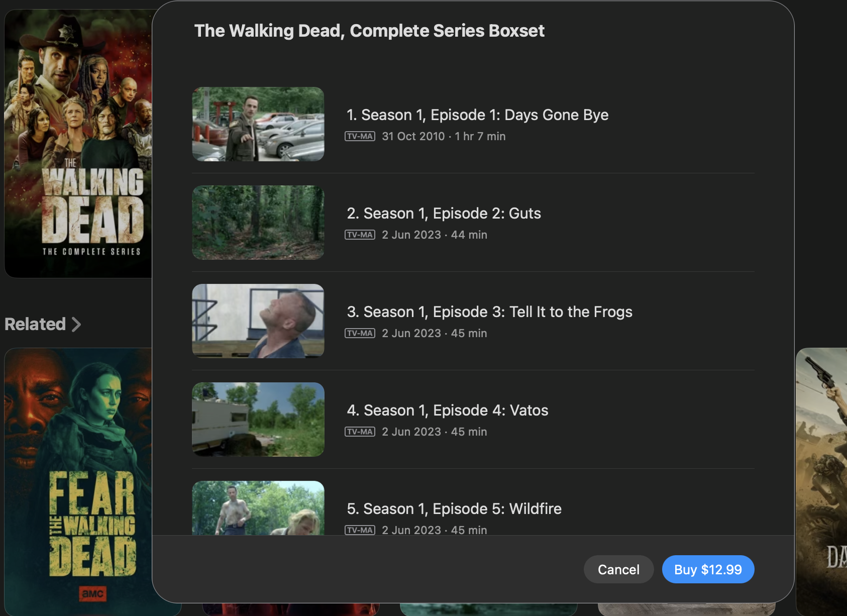Open thumbnail for Tell It to the Frogs
847x616 pixels.
pyautogui.click(x=258, y=321)
